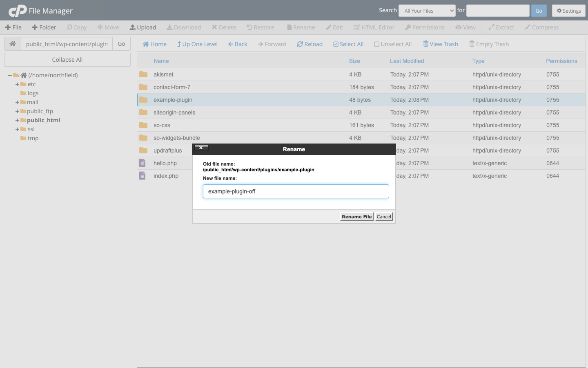Click the directory path input field
The width and height of the screenshot is (588, 368).
coord(67,44)
